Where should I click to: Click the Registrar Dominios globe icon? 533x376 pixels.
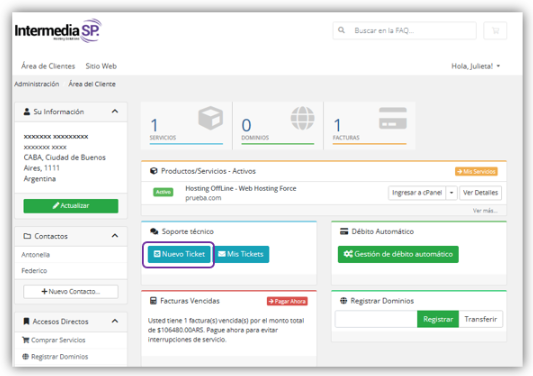tap(344, 301)
